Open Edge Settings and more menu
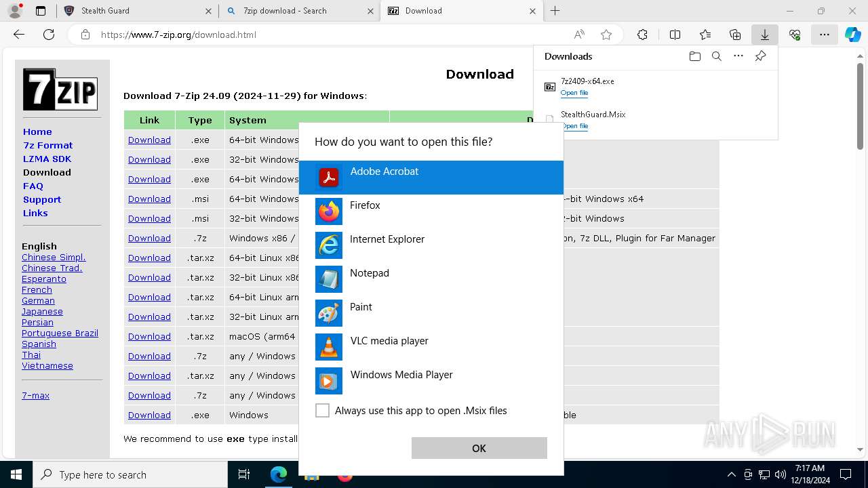868x488 pixels. tap(825, 35)
